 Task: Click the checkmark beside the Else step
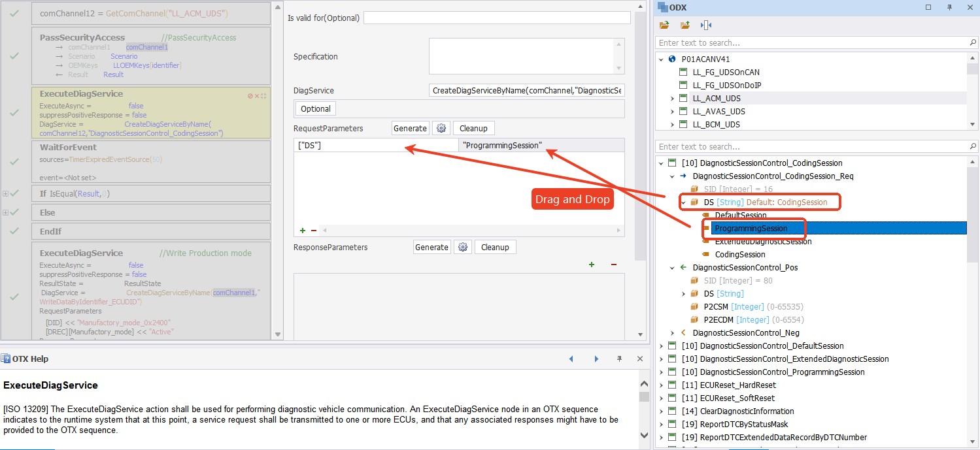pyautogui.click(x=14, y=212)
